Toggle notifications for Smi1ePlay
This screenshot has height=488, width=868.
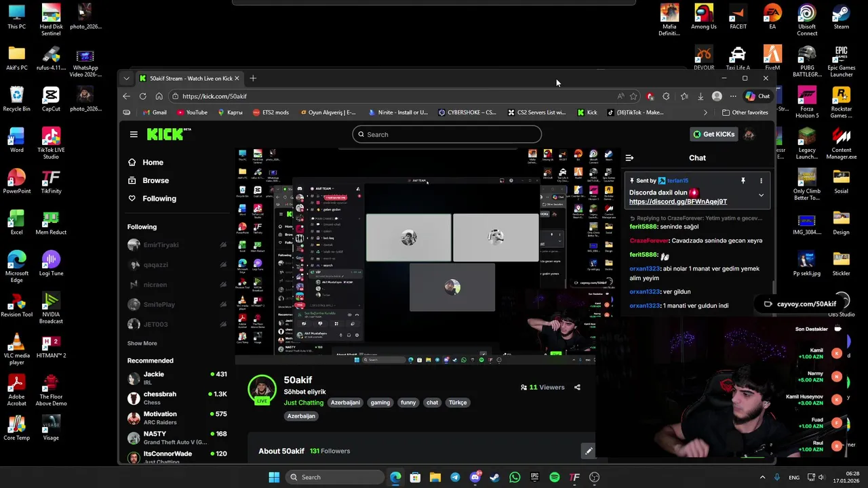pyautogui.click(x=223, y=304)
